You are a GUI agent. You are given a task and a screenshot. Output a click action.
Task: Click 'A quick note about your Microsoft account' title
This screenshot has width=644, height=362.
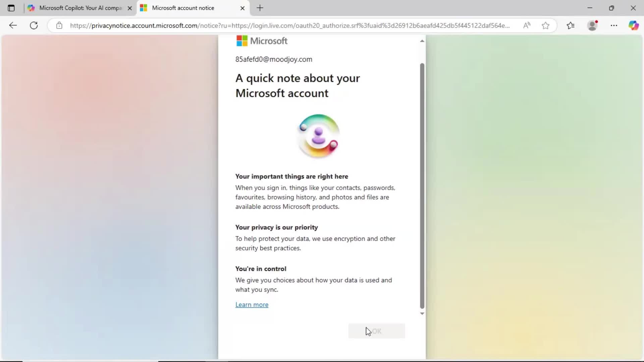(298, 85)
